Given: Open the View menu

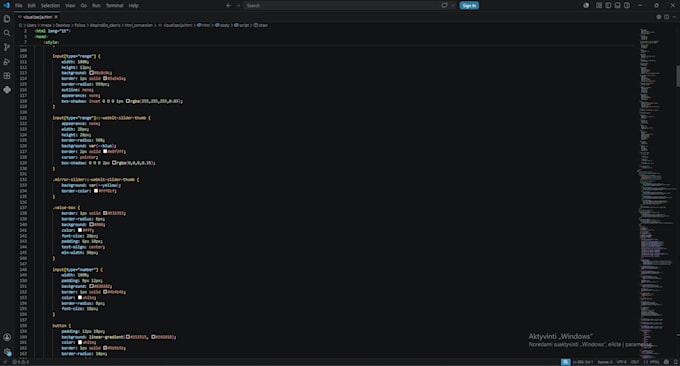Looking at the screenshot, I should (70, 6).
